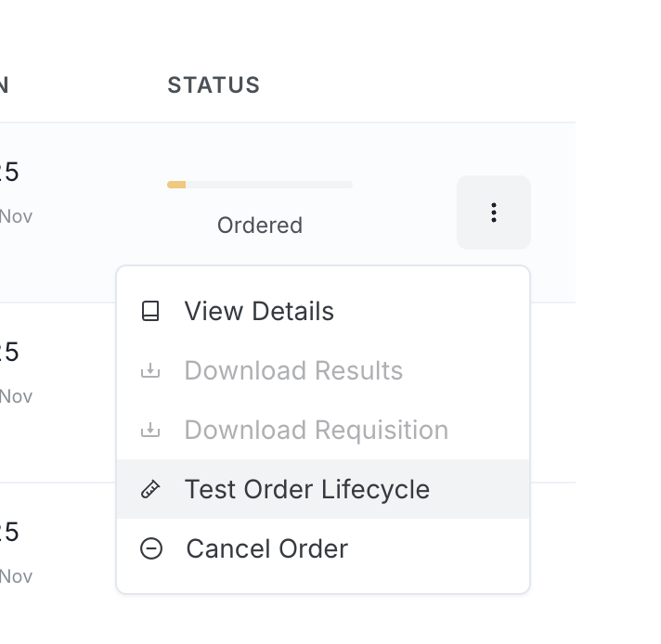This screenshot has height=644, width=661.
Task: Click the download icon next to Download Results
Action: point(150,371)
